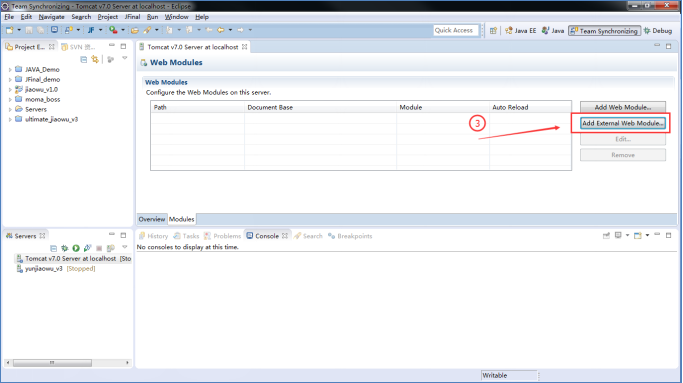
Task: Click the Stop server red square icon
Action: coord(99,248)
